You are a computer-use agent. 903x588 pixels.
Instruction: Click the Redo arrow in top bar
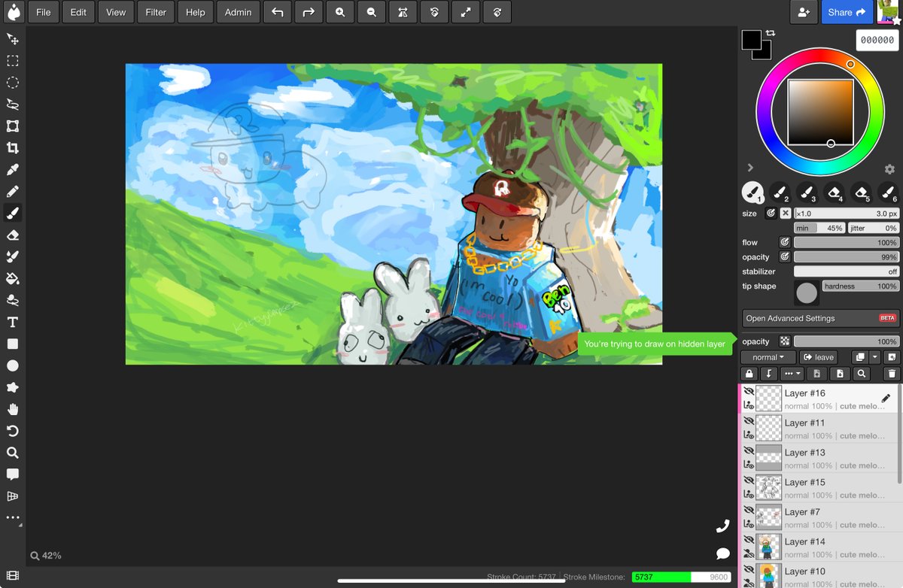(309, 12)
